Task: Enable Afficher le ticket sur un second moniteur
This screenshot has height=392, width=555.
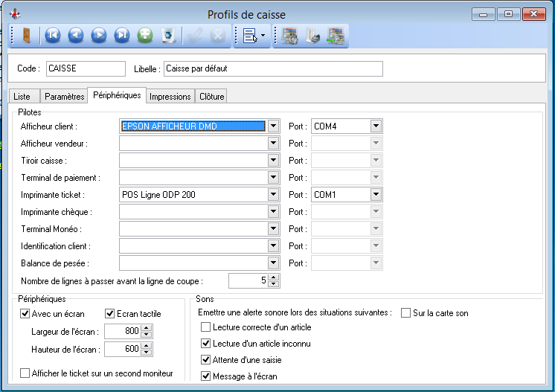Action: pyautogui.click(x=25, y=373)
